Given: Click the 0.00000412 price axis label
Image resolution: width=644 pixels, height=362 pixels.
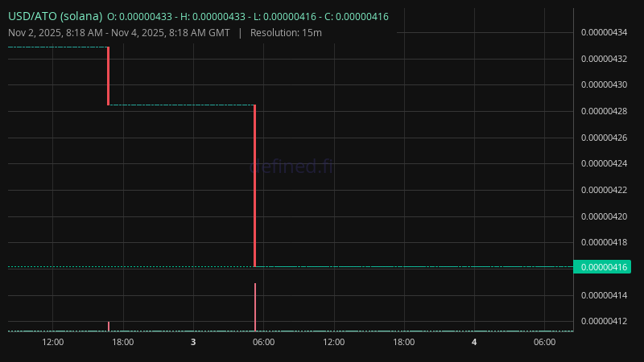Looking at the screenshot, I should click(604, 322).
